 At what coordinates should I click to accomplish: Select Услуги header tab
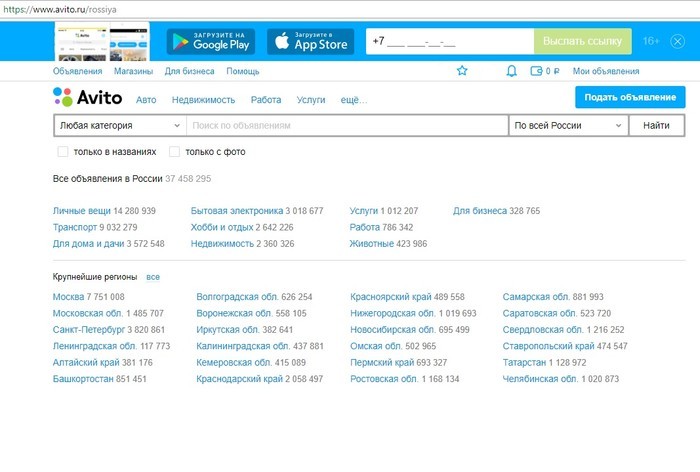(311, 100)
